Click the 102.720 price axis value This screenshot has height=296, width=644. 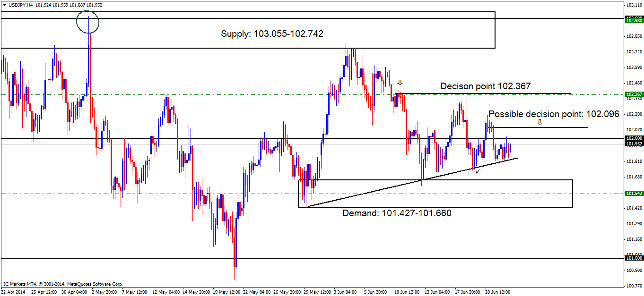tap(634, 51)
